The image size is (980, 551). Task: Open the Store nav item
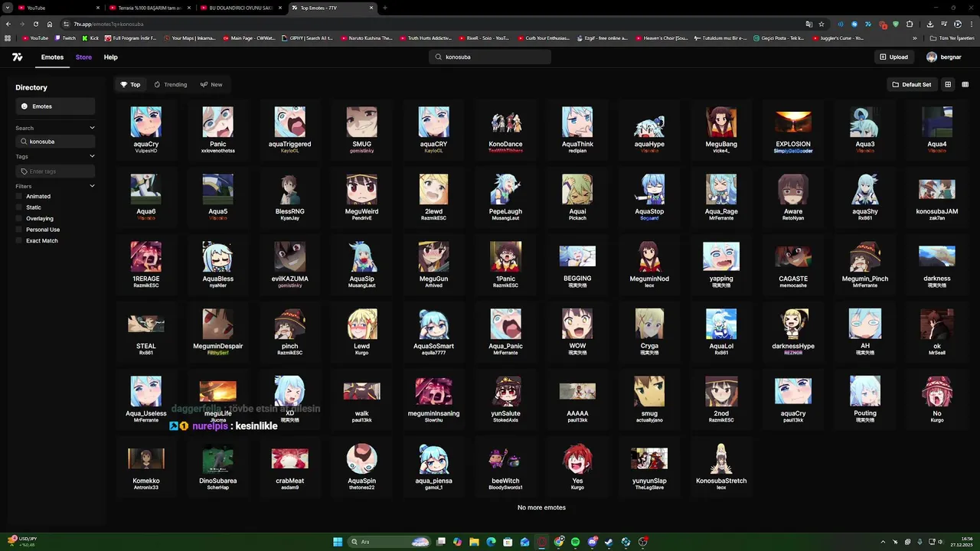point(83,57)
